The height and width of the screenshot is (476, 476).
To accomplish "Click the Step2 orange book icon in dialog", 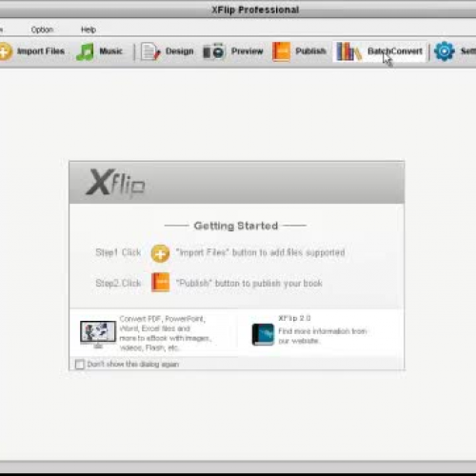I will [x=160, y=282].
